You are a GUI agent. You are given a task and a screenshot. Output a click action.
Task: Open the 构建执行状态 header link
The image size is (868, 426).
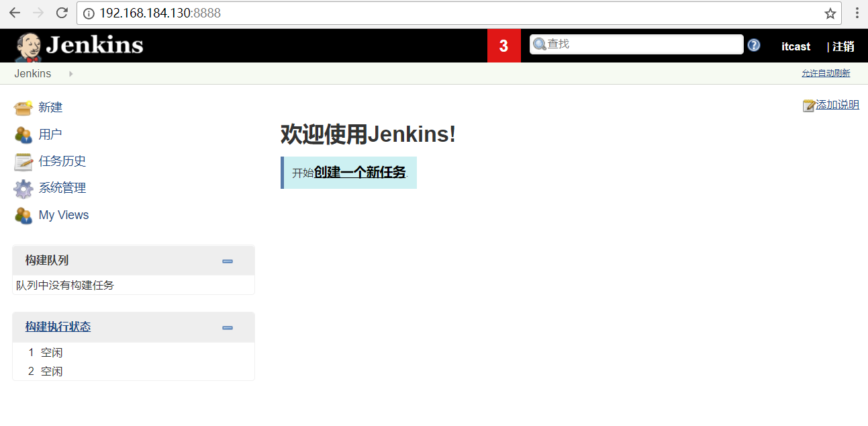58,327
